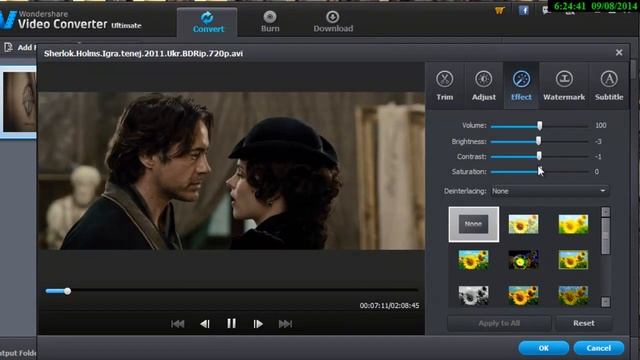Close the video edit dialog
640x360 pixels.
619,52
